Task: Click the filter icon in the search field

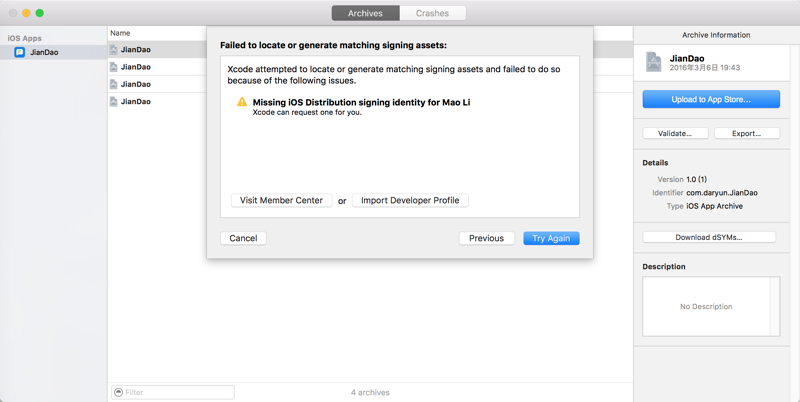Action: pos(119,392)
